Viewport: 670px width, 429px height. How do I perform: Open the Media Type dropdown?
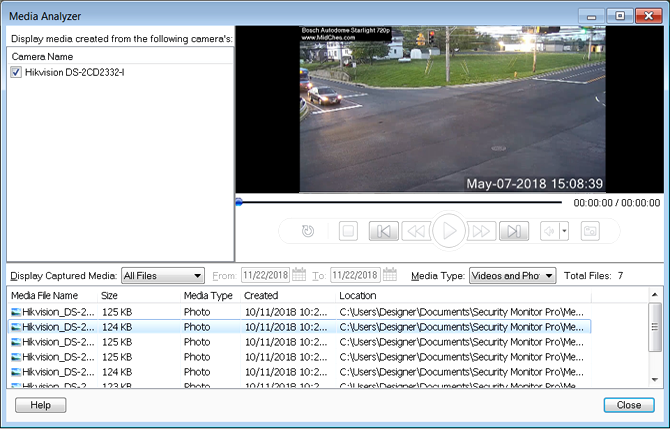click(x=548, y=275)
